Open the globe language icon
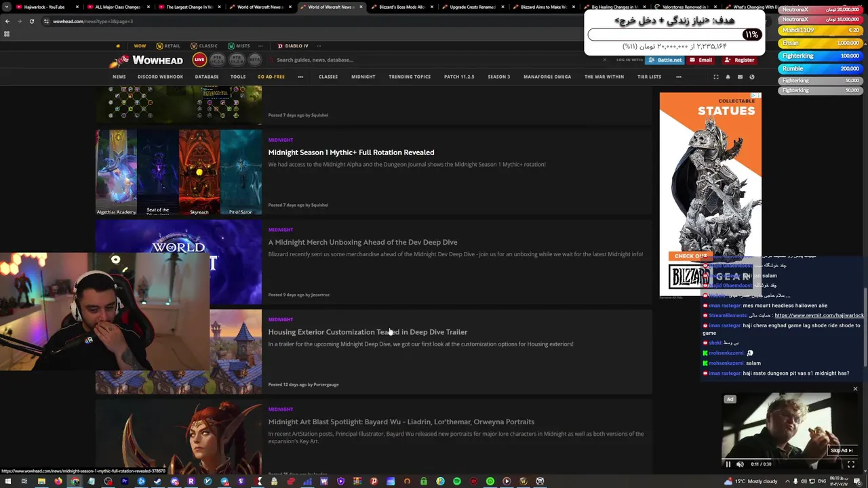868x488 pixels. [x=751, y=77]
